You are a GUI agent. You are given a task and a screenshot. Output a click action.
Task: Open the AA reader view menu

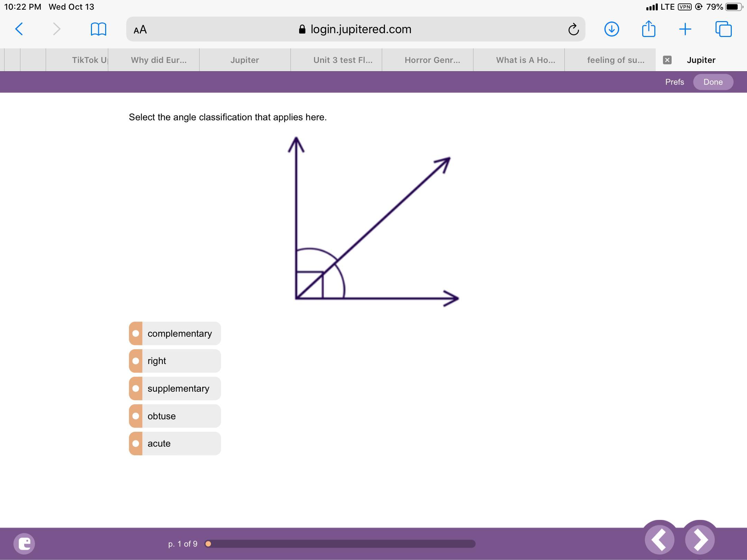[140, 30]
